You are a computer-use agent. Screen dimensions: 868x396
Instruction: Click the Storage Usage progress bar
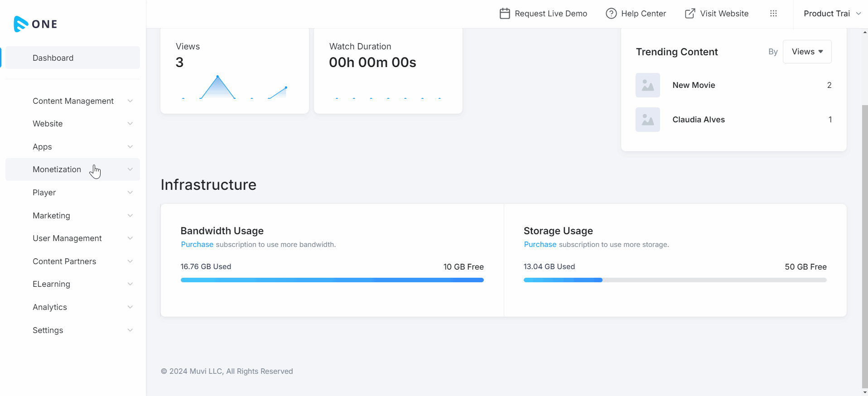pyautogui.click(x=675, y=280)
